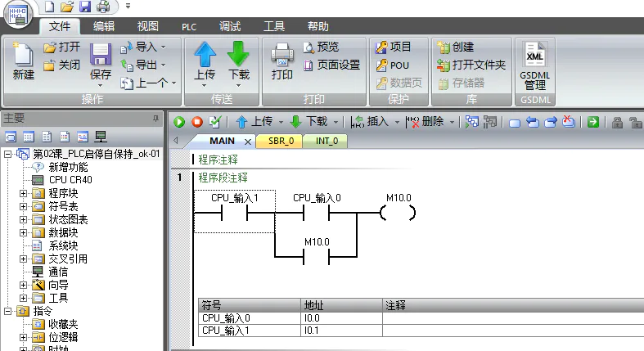Switch to the SBR_0 tab
This screenshot has height=351, width=644.
[281, 141]
